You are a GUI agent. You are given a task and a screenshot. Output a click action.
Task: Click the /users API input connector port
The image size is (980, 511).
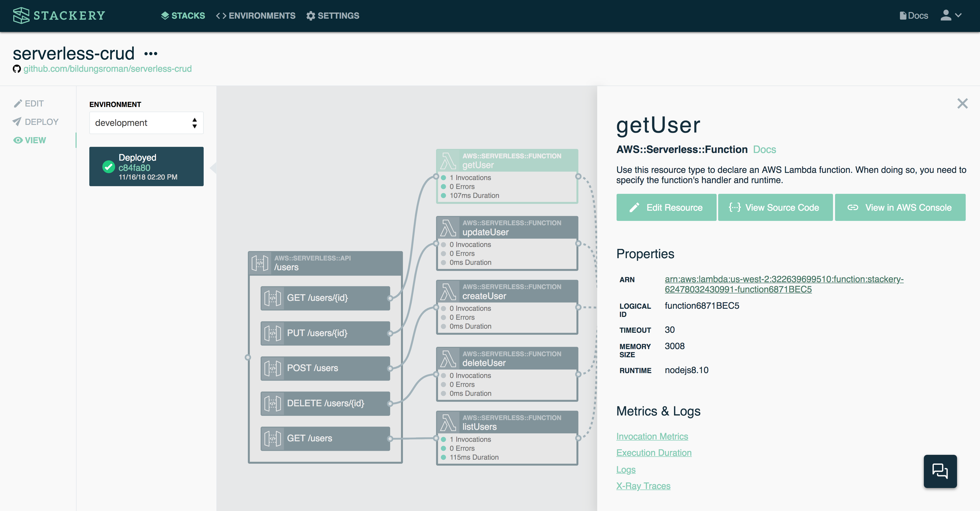[x=248, y=357]
